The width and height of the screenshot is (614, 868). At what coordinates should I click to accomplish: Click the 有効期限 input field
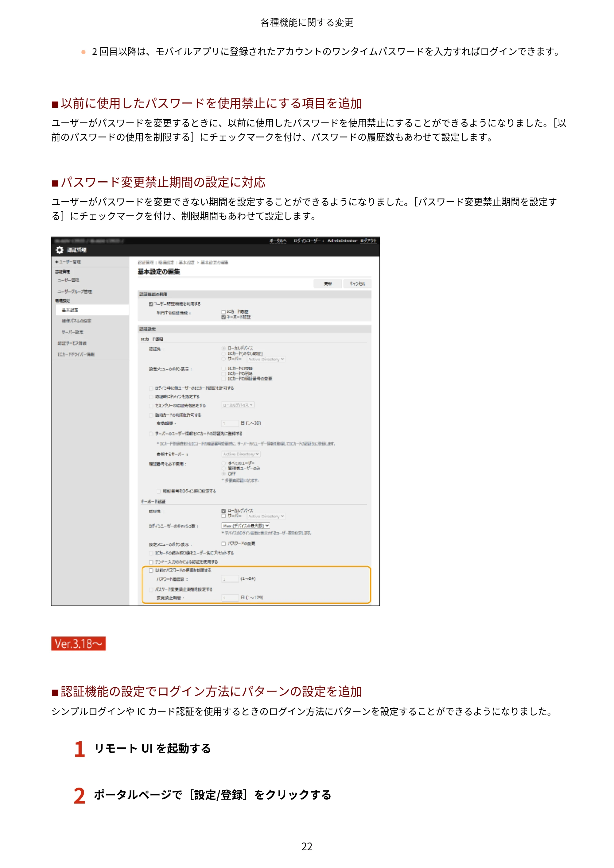230,423
